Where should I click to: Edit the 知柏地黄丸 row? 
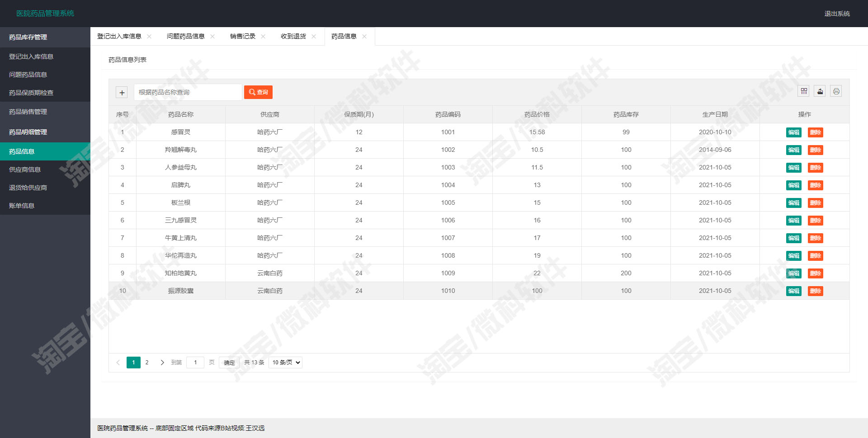click(x=794, y=273)
